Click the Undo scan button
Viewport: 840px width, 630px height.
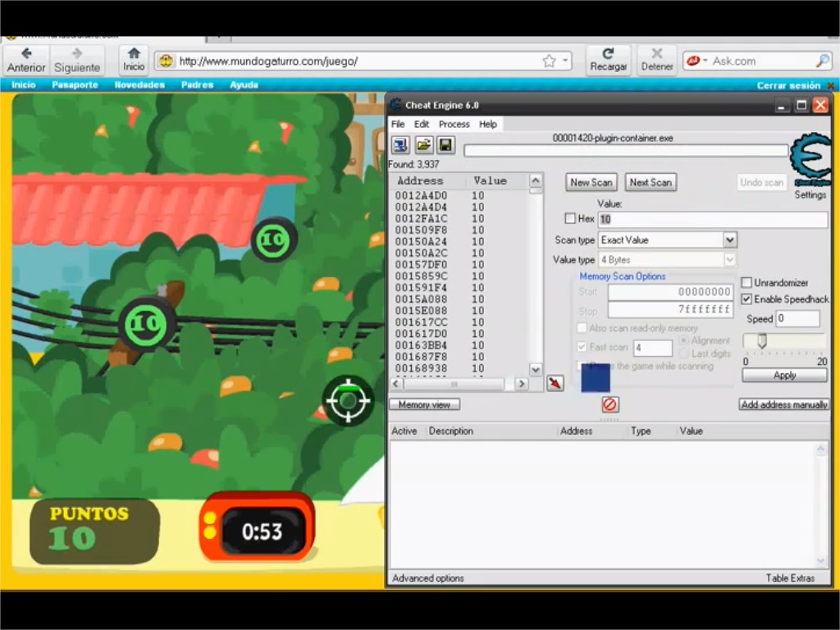tap(761, 183)
